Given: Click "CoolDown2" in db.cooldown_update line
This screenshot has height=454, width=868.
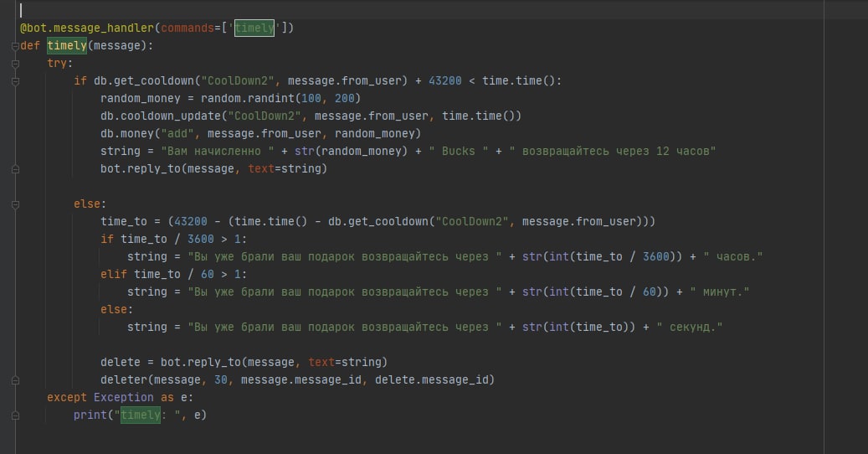Looking at the screenshot, I should coord(264,116).
